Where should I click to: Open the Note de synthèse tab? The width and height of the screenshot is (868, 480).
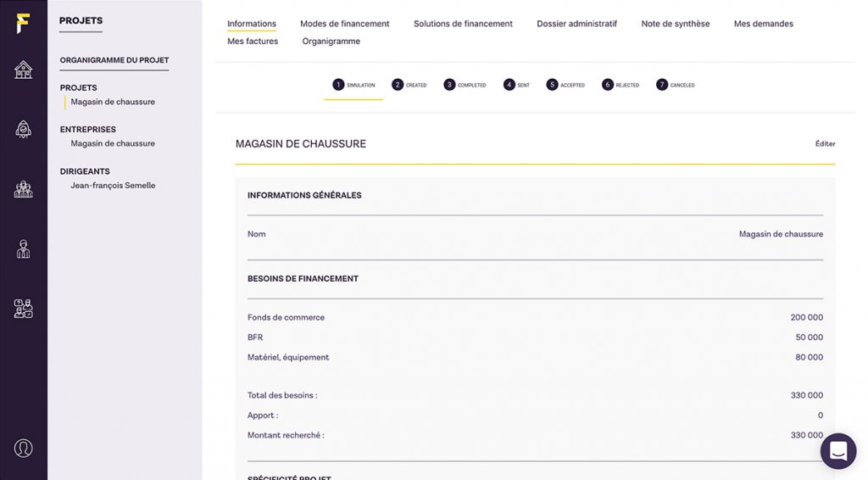coord(675,24)
